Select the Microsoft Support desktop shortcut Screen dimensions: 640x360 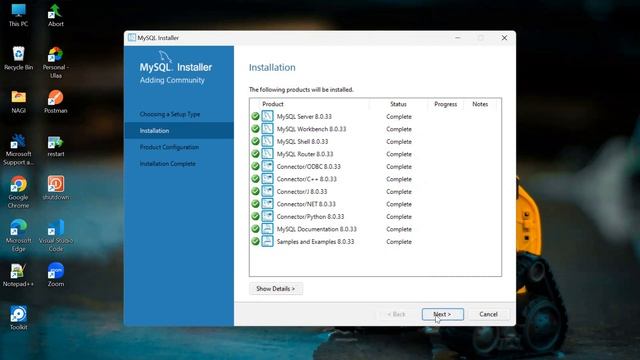coord(18,149)
